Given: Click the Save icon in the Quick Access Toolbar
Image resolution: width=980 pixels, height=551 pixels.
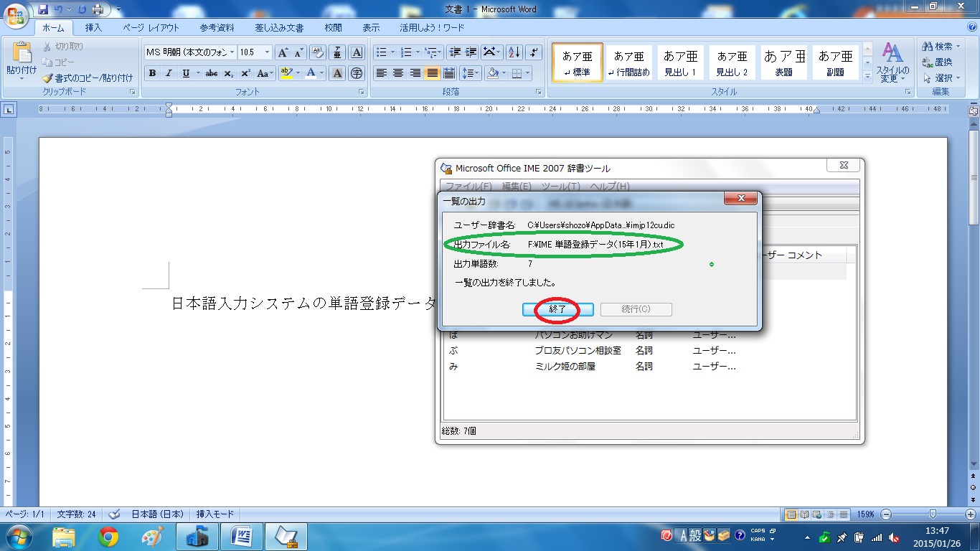Looking at the screenshot, I should 43,9.
